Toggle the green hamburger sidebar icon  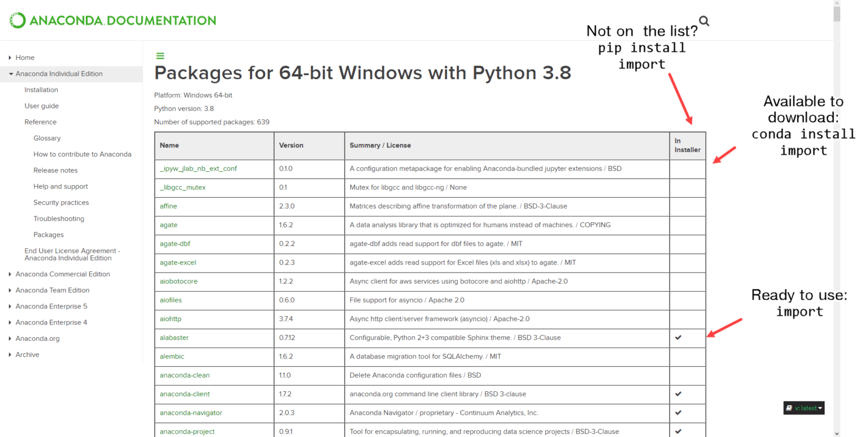coord(160,56)
